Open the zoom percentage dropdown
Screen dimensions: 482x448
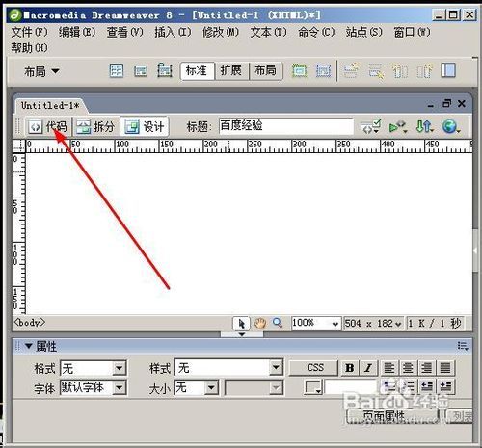pyautogui.click(x=315, y=323)
